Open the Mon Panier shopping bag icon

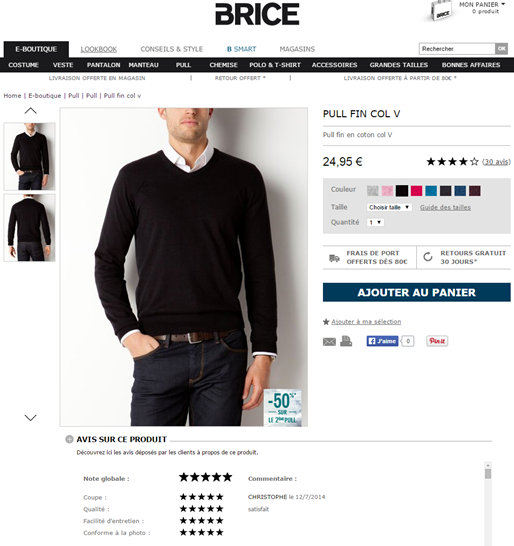(440, 11)
